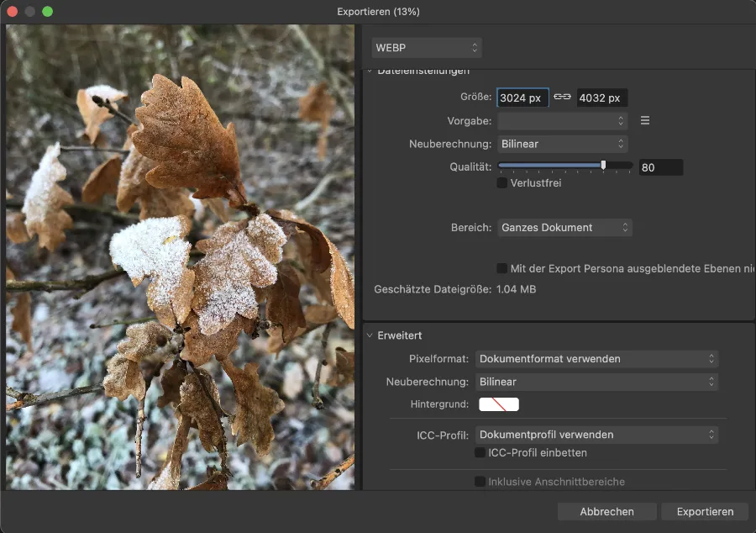Click the Abbrechen button
This screenshot has height=533, width=756.
click(606, 511)
